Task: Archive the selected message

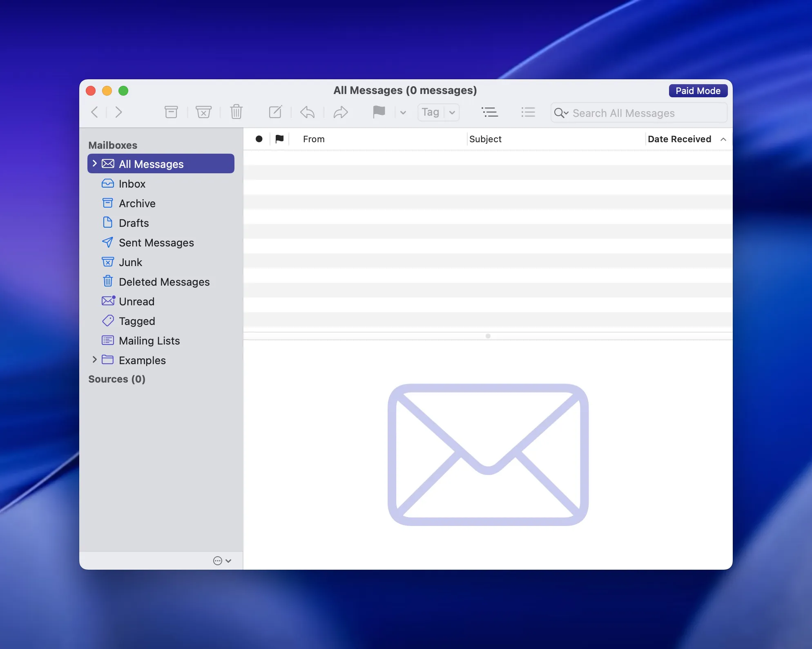Action: click(171, 112)
